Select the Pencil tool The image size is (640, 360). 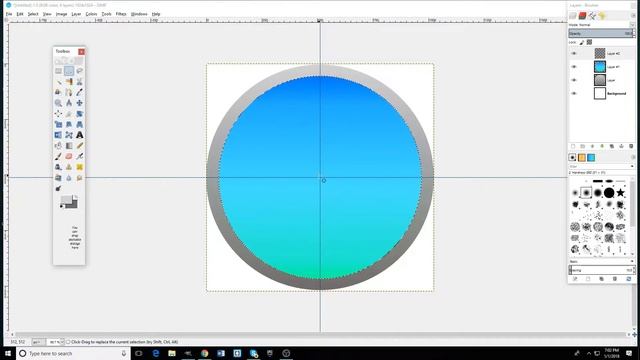pos(80,145)
